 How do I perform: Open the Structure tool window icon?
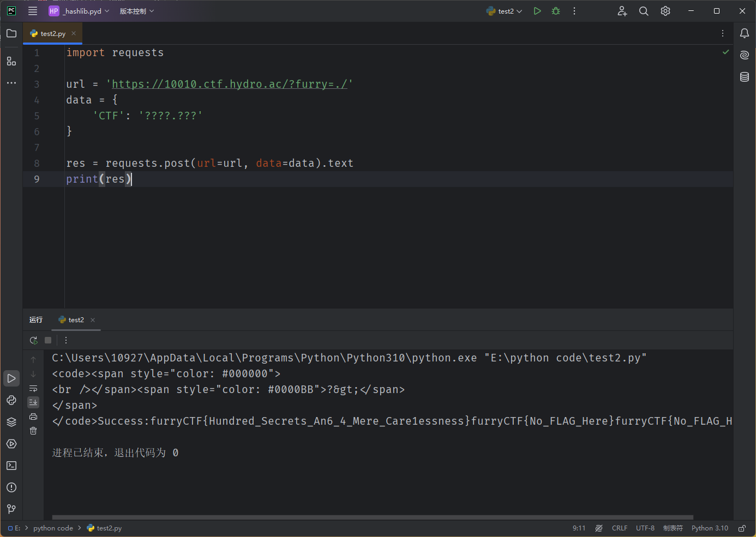(x=11, y=61)
